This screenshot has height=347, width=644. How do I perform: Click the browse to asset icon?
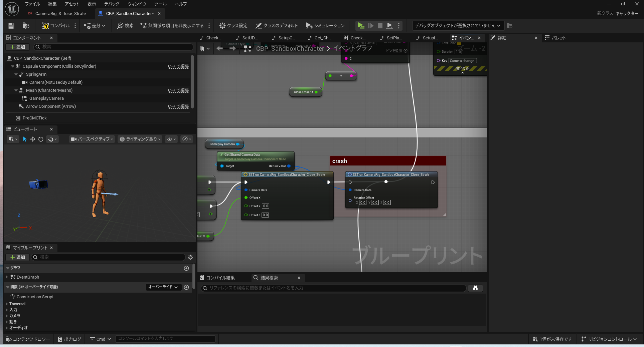click(26, 26)
